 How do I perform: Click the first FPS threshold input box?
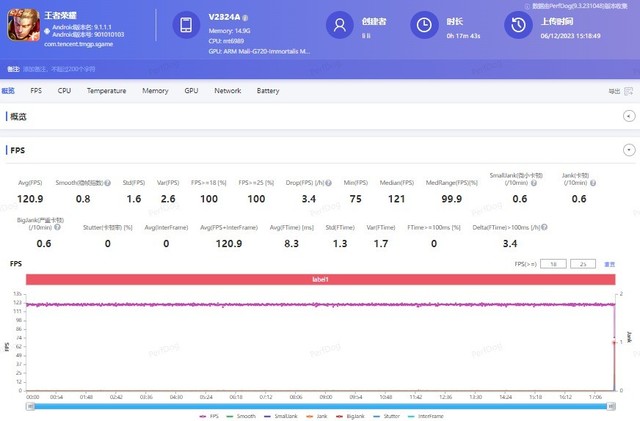click(551, 264)
